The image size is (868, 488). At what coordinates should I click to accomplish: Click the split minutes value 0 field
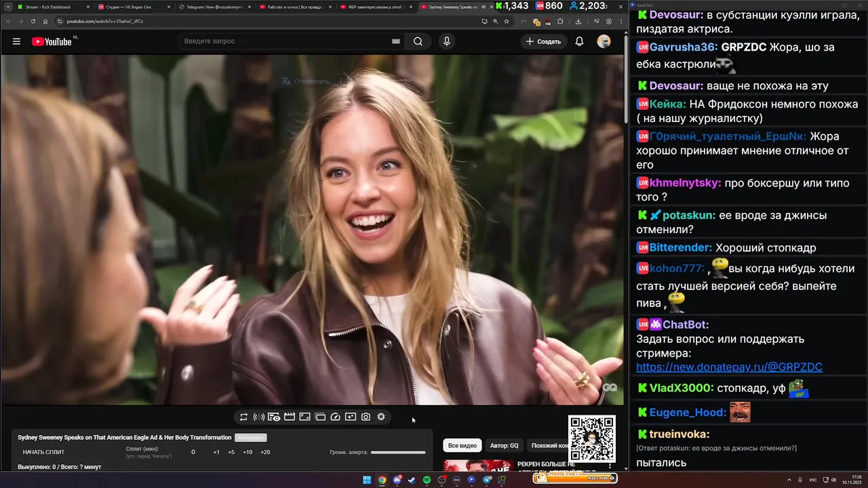(x=193, y=452)
